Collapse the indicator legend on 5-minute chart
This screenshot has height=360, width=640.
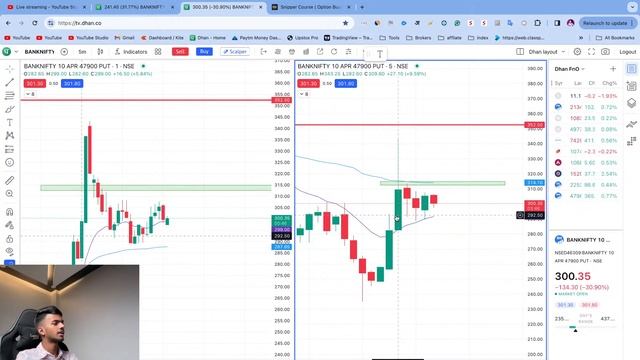[304, 94]
